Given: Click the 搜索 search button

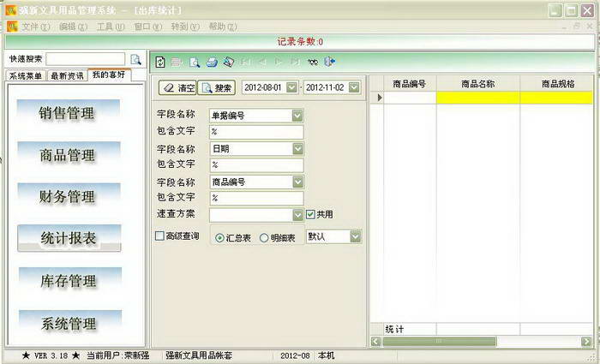Looking at the screenshot, I should tap(217, 88).
